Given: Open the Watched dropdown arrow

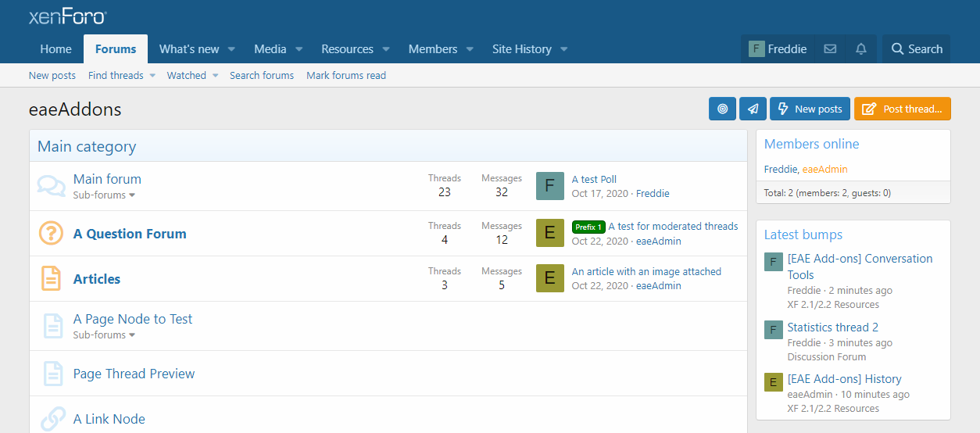Looking at the screenshot, I should [x=214, y=76].
